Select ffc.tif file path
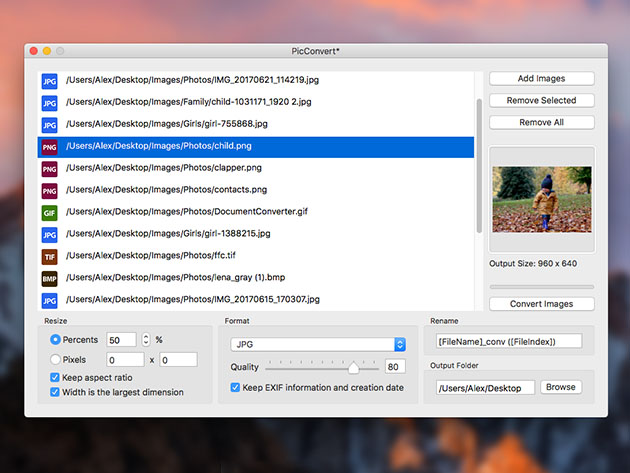 [151, 255]
